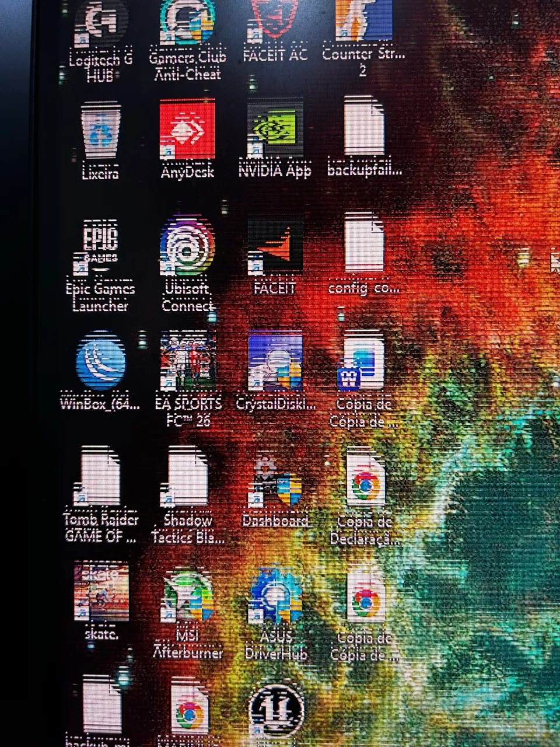Select the config co... file
560x747 pixels.
364,243
